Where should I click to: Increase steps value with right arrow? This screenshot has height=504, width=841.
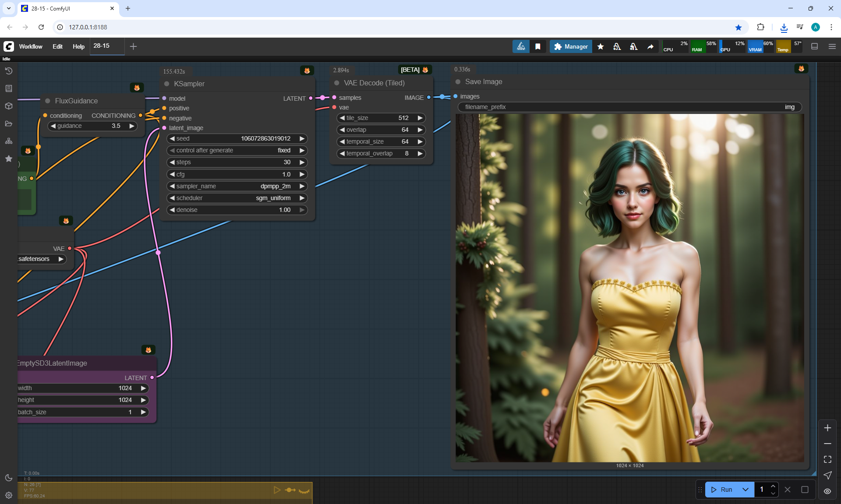302,162
